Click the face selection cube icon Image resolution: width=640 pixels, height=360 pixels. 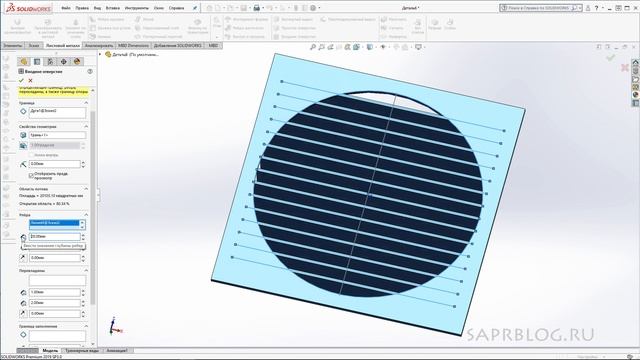click(23, 135)
